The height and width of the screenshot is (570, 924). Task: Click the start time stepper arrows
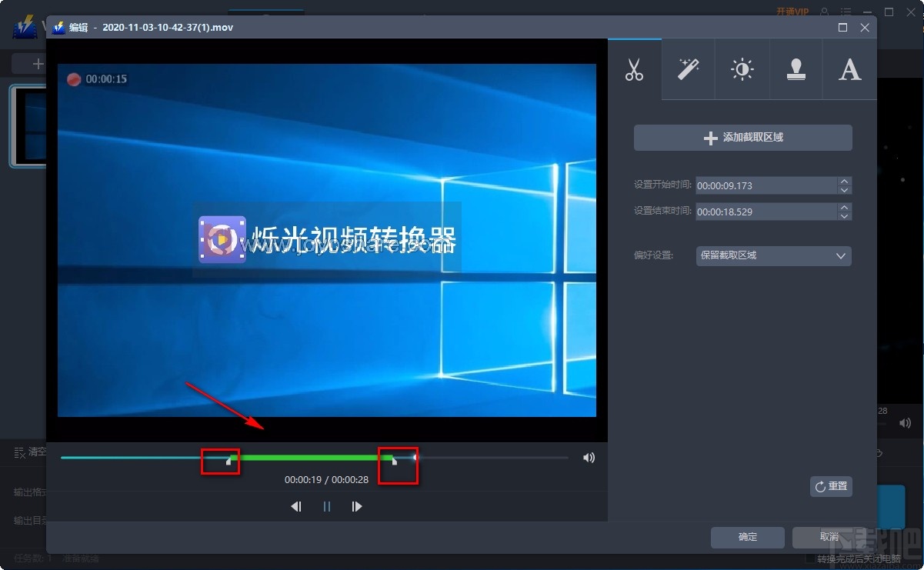point(844,185)
